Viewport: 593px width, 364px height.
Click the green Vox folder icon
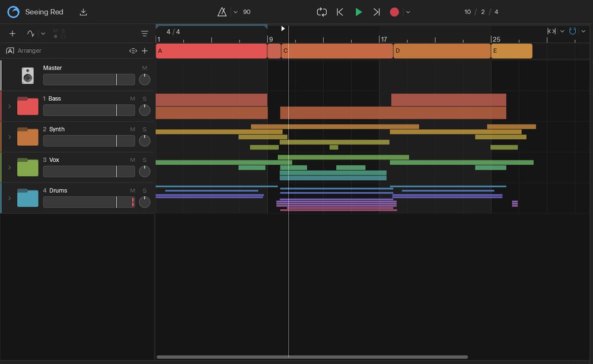28,167
